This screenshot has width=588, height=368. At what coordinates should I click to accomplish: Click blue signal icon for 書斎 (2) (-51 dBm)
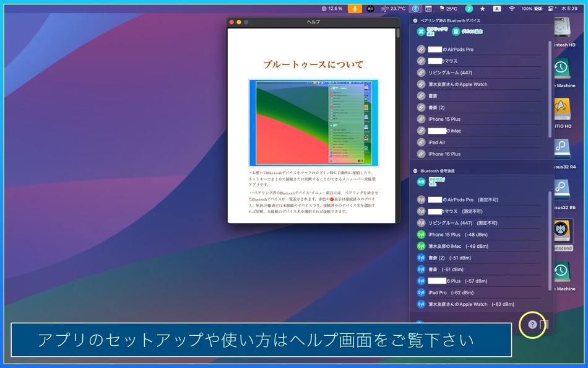click(421, 258)
